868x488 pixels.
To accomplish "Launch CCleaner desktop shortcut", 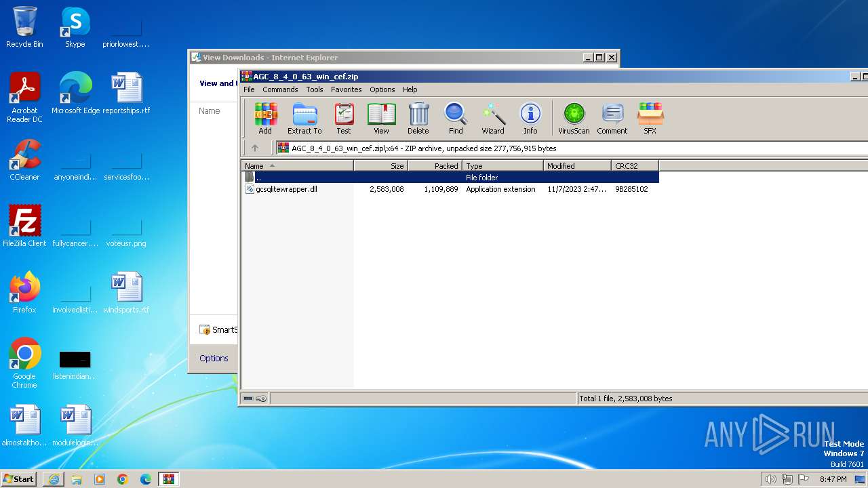I will coord(24,160).
